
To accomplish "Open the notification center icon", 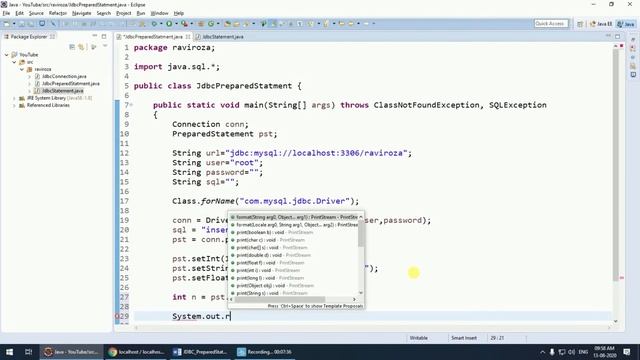I will tap(627, 352).
